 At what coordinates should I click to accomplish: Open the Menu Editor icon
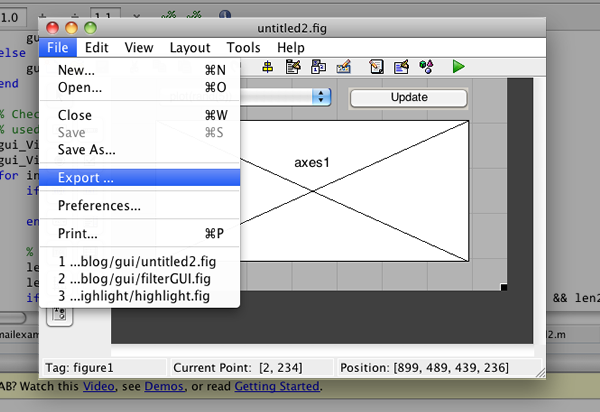coord(293,67)
